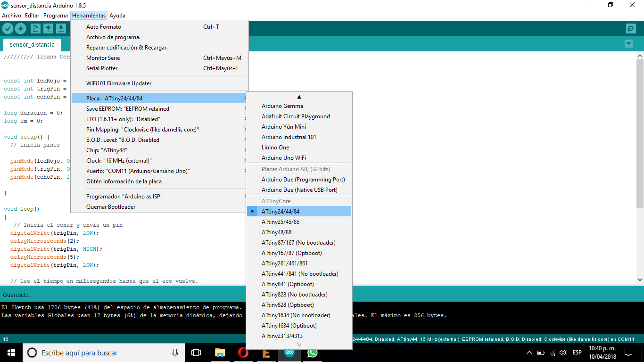644x362 pixels.
Task: Select Linino One board
Action: [x=299, y=148]
